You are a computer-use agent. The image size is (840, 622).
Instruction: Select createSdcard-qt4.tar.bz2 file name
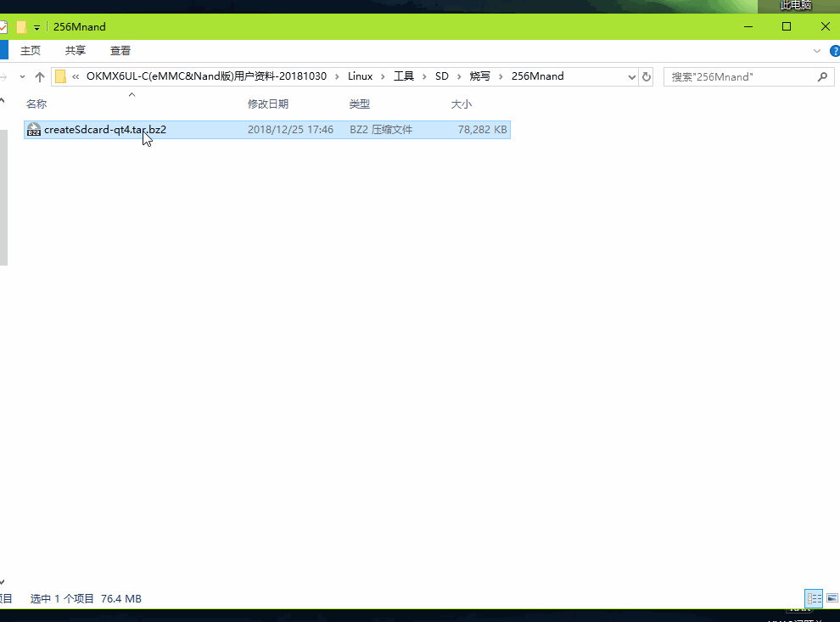pos(105,130)
